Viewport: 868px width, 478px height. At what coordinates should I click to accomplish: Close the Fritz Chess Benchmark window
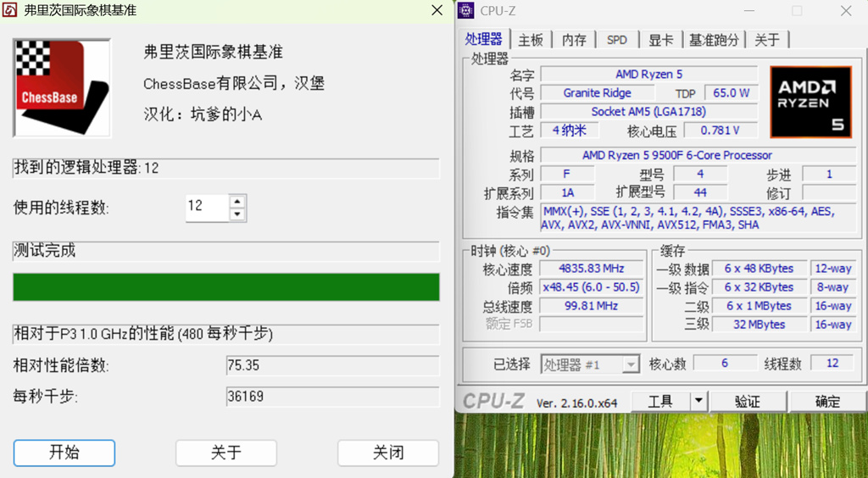(437, 10)
